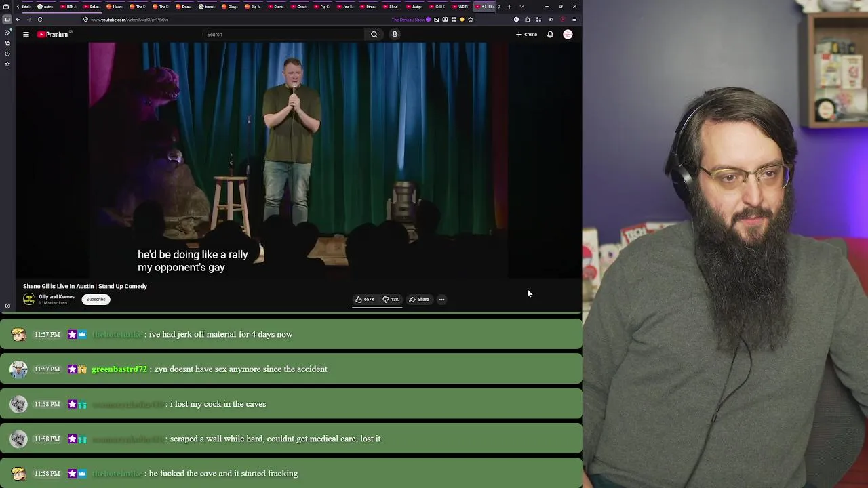
Task: Click the YouTube search field
Action: tap(283, 34)
